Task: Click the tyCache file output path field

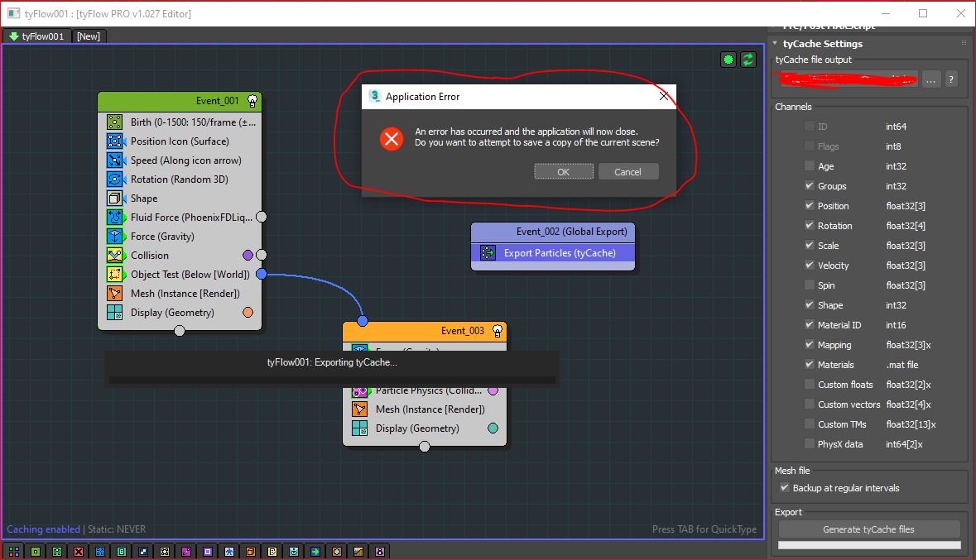Action: click(847, 79)
